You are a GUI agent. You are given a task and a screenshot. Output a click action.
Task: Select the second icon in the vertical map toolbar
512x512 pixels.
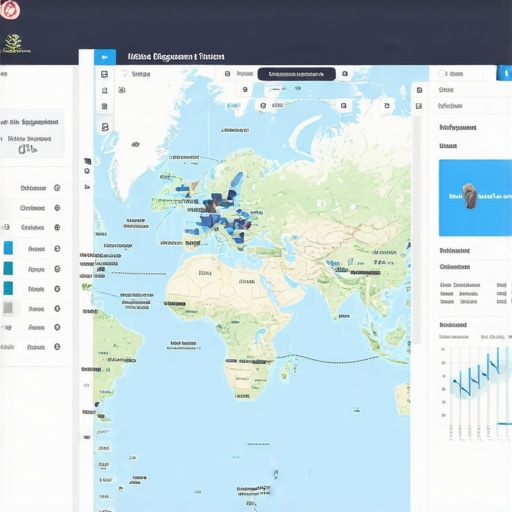[x=104, y=90]
